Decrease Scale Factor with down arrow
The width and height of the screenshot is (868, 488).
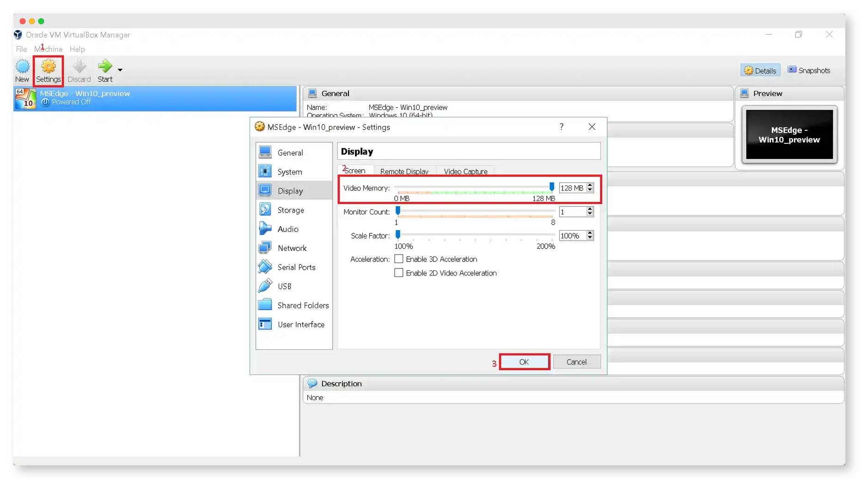point(590,238)
